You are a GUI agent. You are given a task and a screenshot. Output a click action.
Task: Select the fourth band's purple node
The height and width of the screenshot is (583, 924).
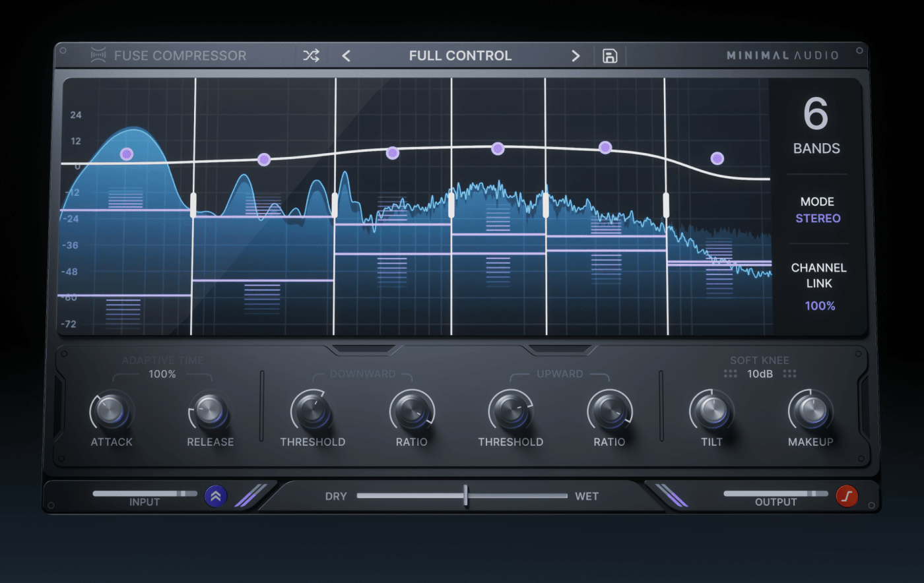pyautogui.click(x=498, y=148)
